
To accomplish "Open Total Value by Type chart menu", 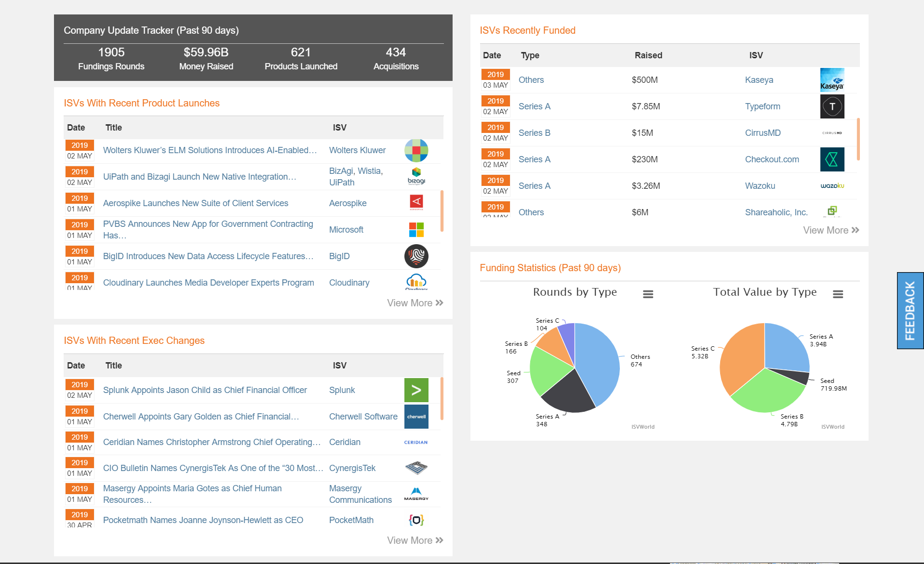I will pyautogui.click(x=838, y=294).
